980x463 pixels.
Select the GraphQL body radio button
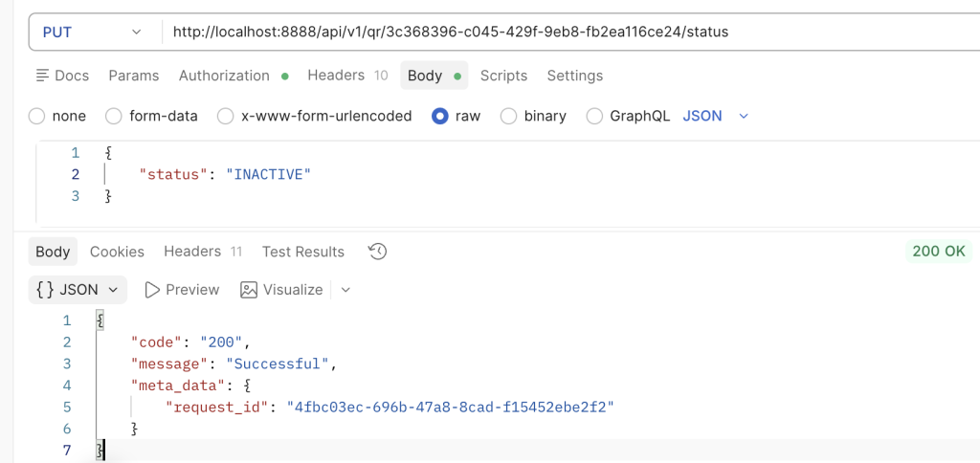pos(594,116)
